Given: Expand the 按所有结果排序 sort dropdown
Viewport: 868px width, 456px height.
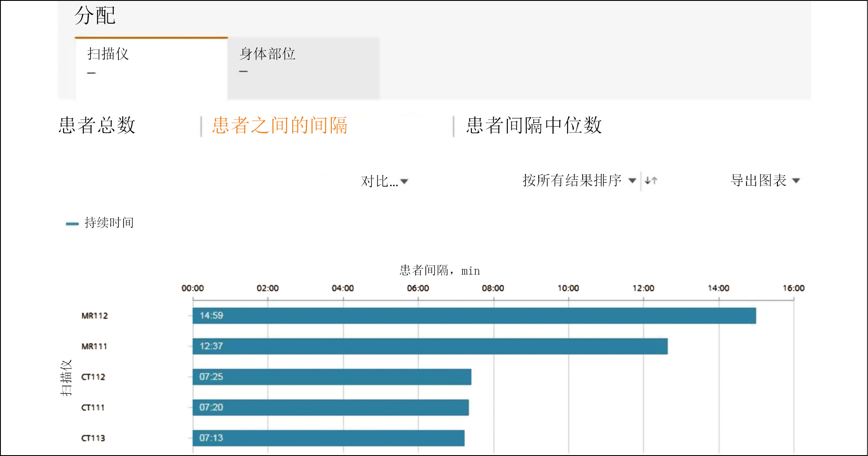Looking at the screenshot, I should pos(578,181).
